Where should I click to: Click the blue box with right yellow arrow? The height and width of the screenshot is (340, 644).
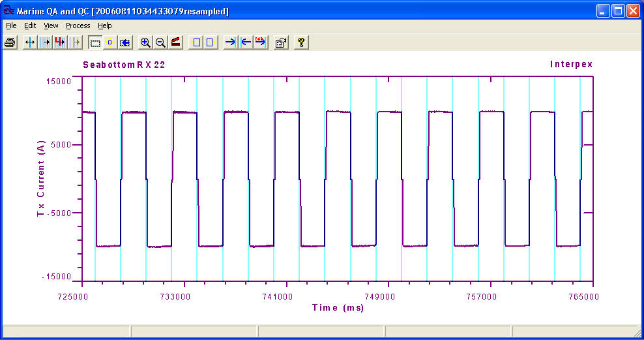211,42
